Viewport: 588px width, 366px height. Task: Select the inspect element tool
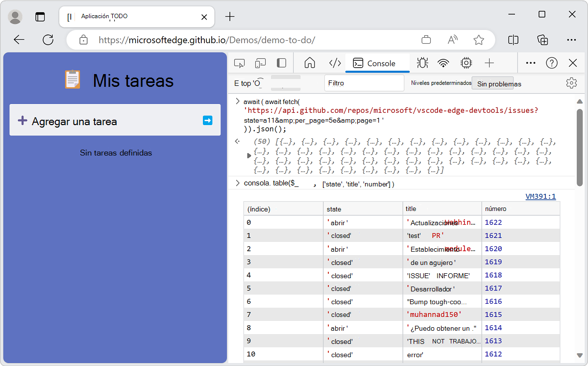click(240, 63)
